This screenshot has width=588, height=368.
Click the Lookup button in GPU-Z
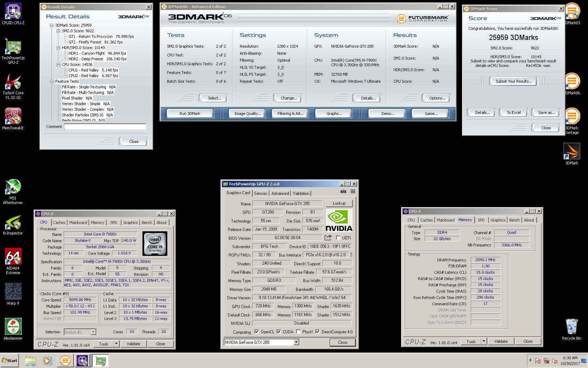pyautogui.click(x=339, y=203)
